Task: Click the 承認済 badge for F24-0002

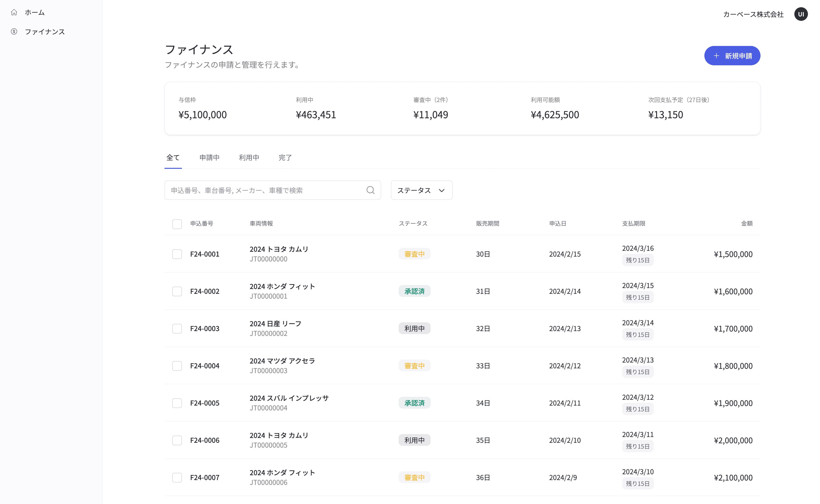Action: pyautogui.click(x=414, y=291)
